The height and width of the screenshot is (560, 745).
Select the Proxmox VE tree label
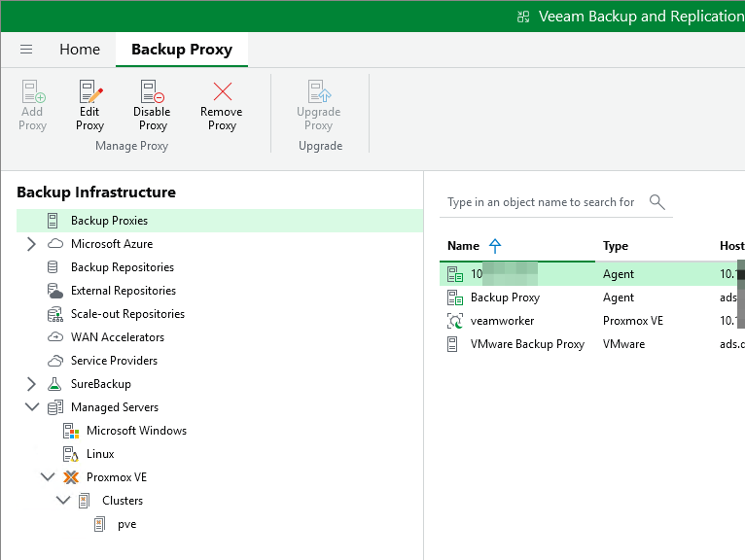pyautogui.click(x=117, y=477)
